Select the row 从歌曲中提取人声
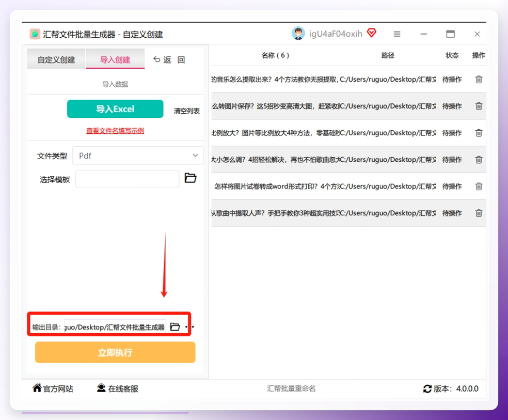The width and height of the screenshot is (508, 420). [348, 213]
